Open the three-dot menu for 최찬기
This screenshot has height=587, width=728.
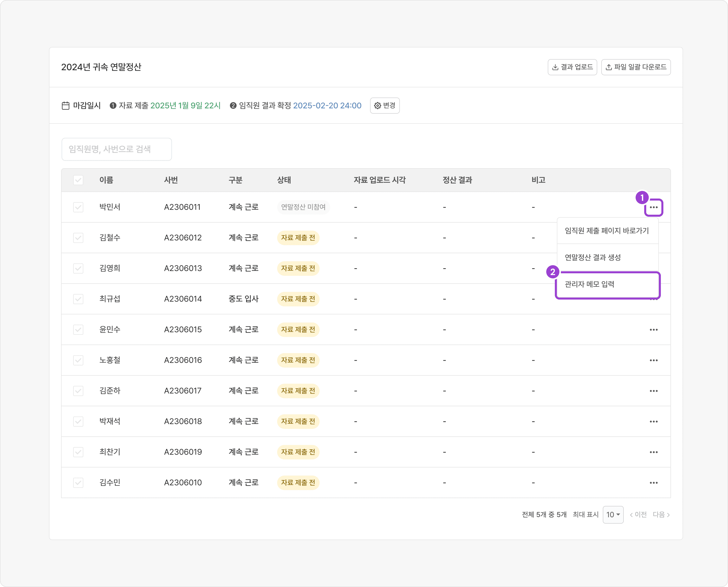coord(653,452)
